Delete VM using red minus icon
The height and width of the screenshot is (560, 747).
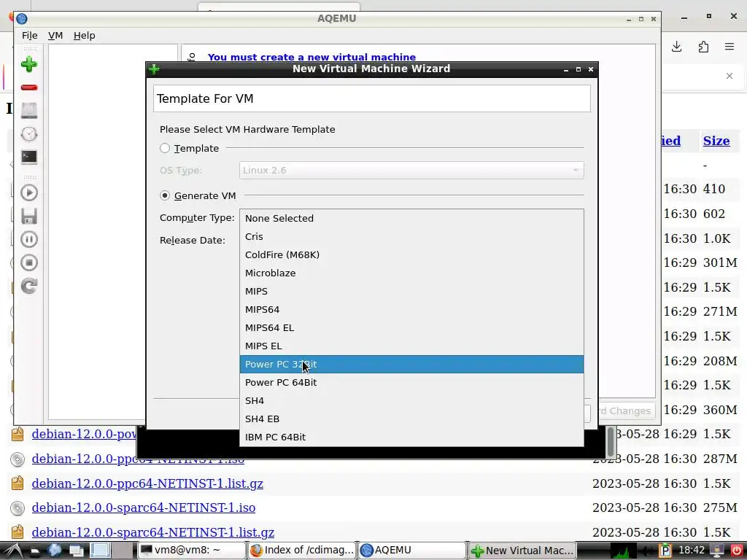tap(29, 87)
